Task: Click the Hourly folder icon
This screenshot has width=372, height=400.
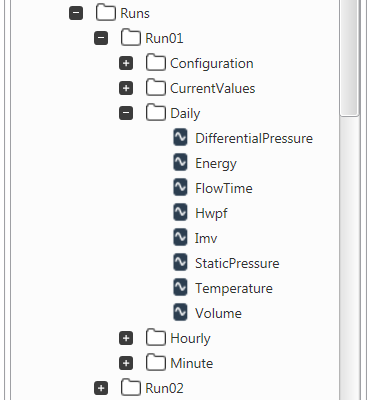Action: 156,337
